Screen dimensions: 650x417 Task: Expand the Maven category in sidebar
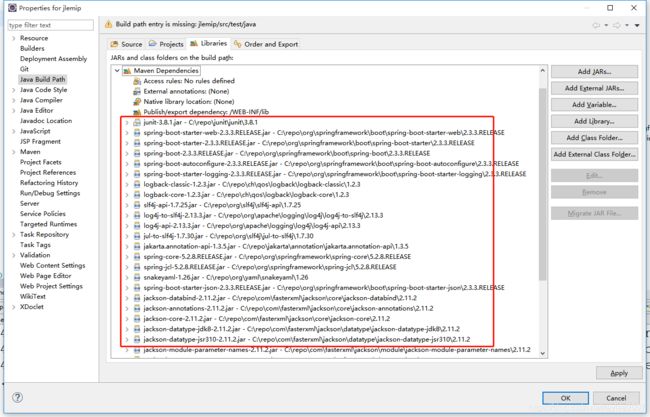(x=14, y=152)
